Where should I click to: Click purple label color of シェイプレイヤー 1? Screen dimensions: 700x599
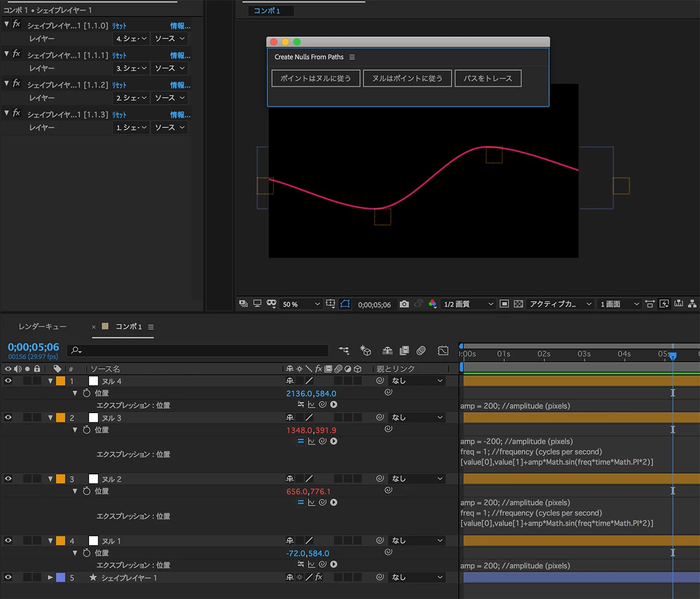click(61, 578)
